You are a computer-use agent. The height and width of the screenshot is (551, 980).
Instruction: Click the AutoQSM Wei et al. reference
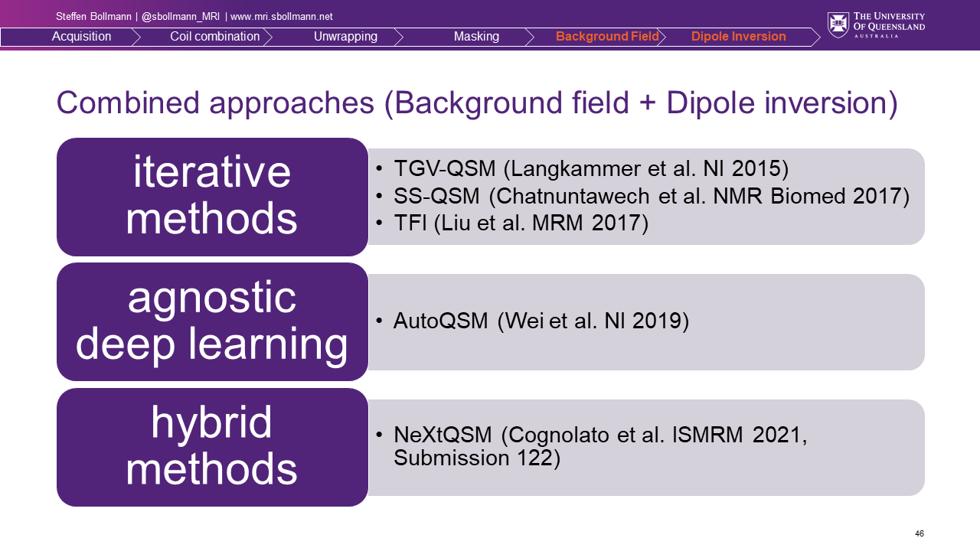click(x=541, y=321)
